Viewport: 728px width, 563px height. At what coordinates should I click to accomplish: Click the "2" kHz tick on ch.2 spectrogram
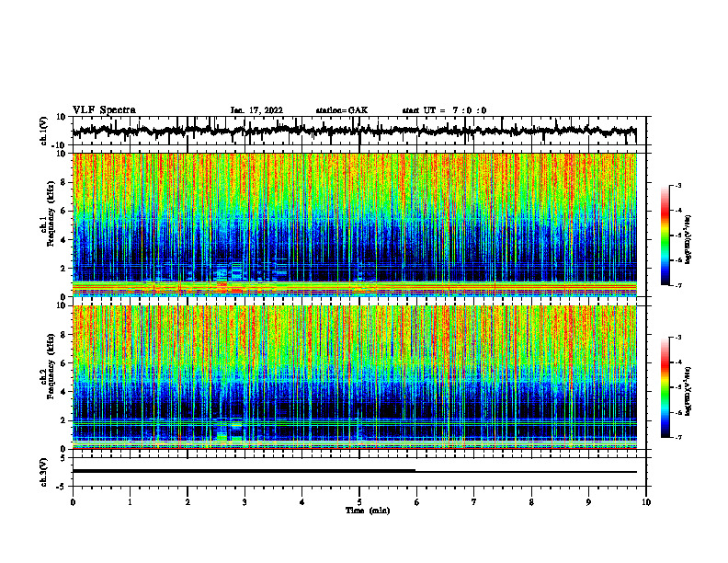[64, 420]
